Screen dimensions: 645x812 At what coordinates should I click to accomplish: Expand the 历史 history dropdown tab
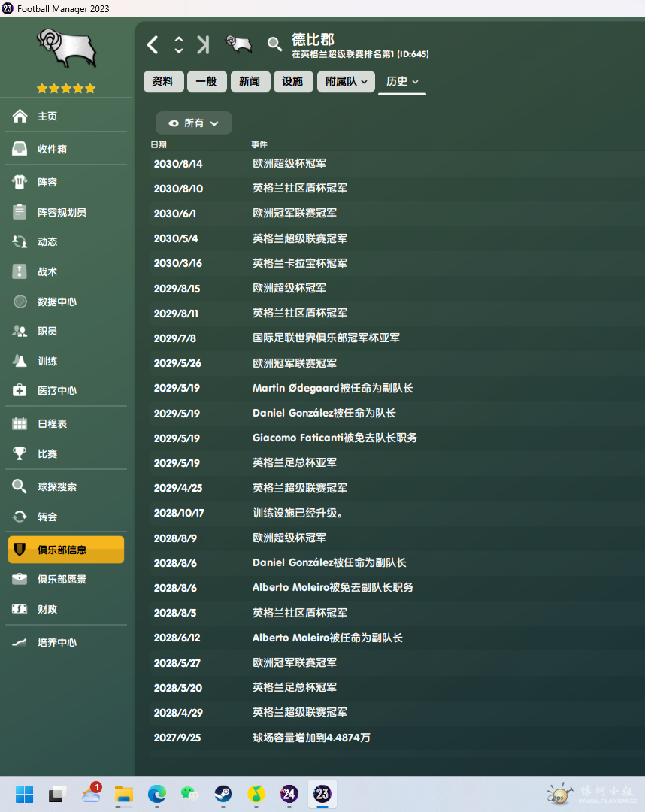(402, 81)
